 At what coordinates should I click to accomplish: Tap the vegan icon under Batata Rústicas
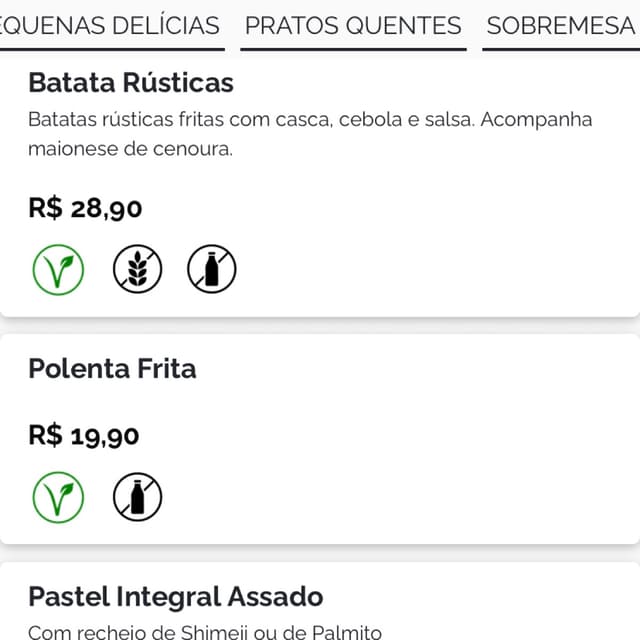point(58,270)
